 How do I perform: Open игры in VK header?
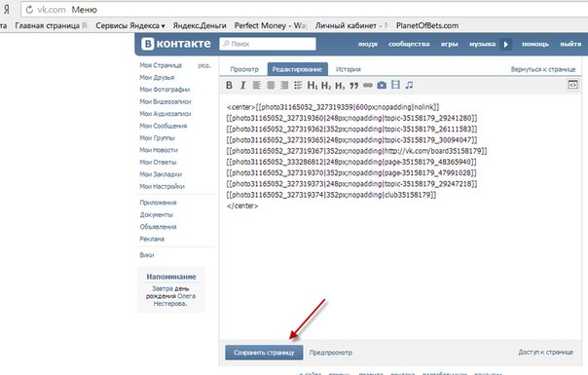(449, 44)
